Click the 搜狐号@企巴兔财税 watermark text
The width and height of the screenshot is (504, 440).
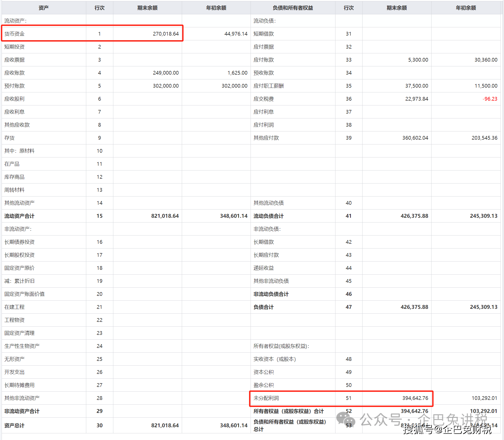tap(447, 429)
